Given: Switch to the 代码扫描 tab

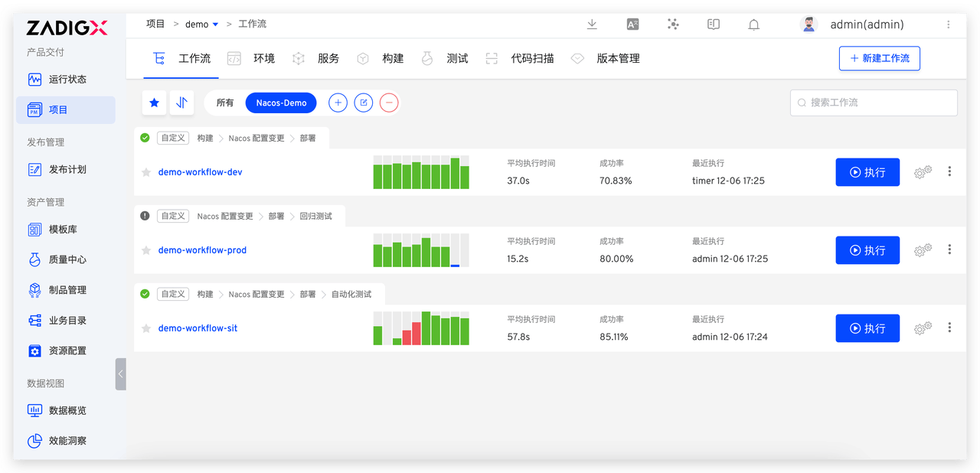Looking at the screenshot, I should pyautogui.click(x=533, y=57).
